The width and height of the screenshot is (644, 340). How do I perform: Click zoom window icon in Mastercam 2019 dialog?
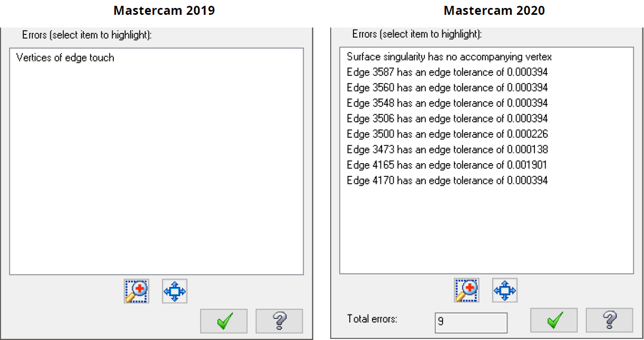click(x=137, y=291)
